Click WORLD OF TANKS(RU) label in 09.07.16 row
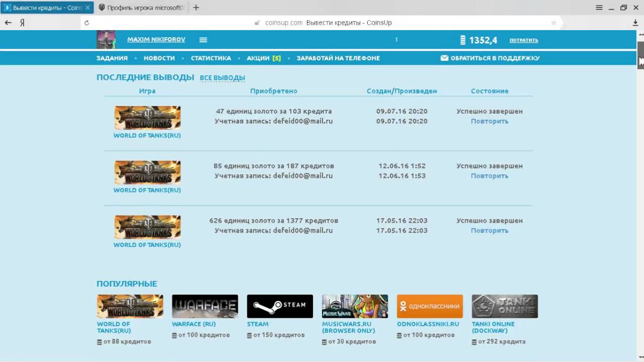644x362 pixels. pyautogui.click(x=147, y=136)
